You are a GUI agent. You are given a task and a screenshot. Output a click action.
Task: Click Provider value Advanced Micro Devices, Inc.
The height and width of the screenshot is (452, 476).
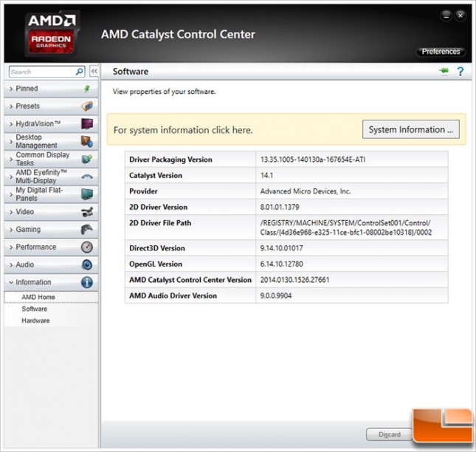point(306,191)
